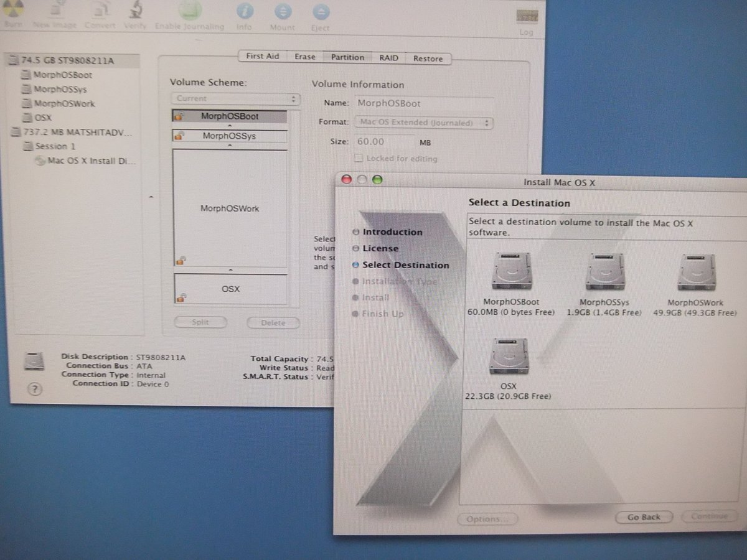Click the lock icon on MorphOSSys partition
Viewport: 747px width, 560px height.
click(179, 136)
